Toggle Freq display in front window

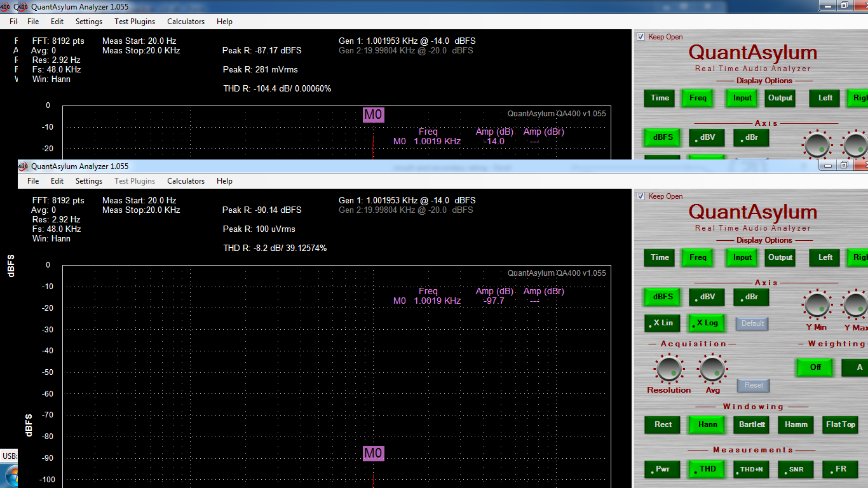coord(698,257)
